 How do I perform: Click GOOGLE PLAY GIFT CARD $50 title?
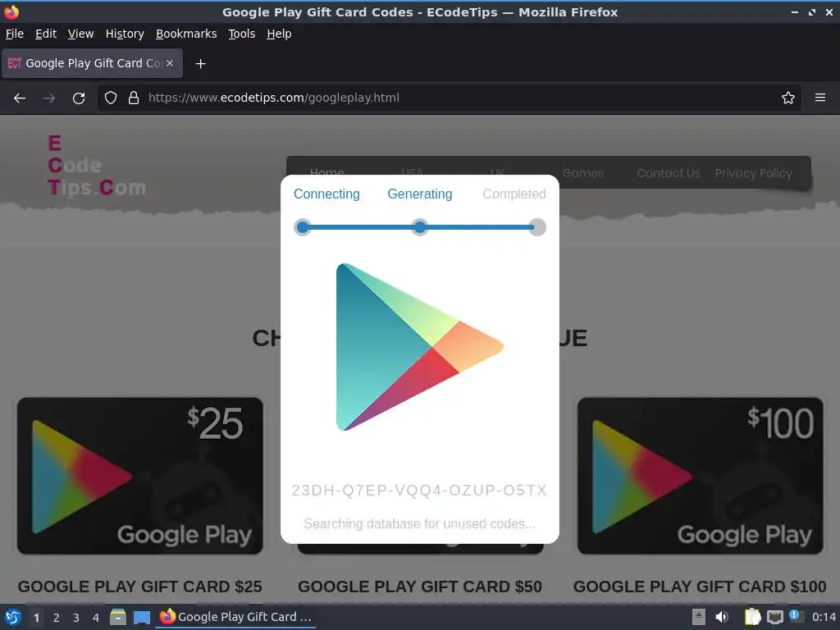420,587
